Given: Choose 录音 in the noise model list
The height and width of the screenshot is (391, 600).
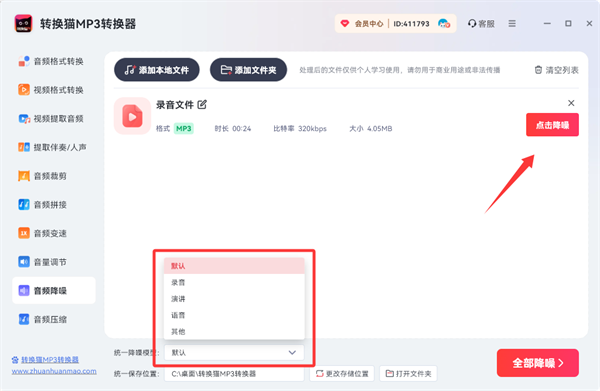Looking at the screenshot, I should [234, 282].
